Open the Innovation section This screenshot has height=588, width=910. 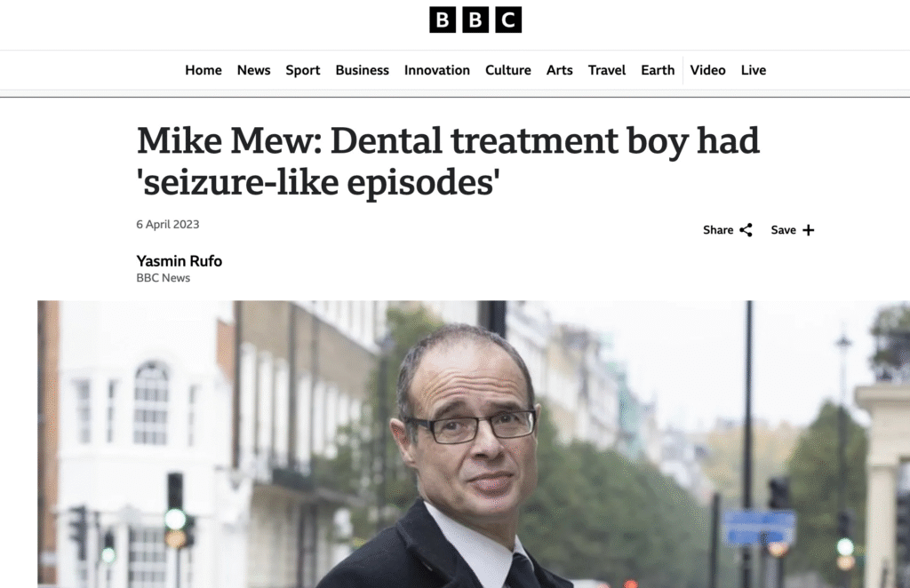pyautogui.click(x=436, y=70)
